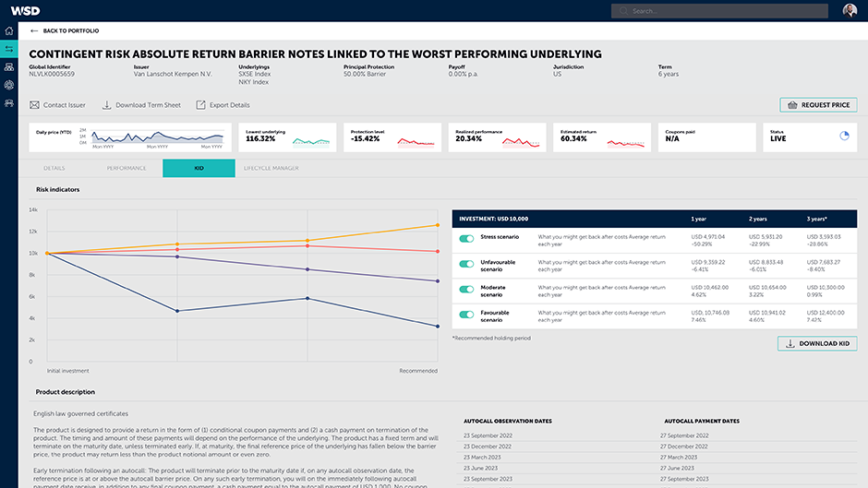Click payment date 27 June 2023
868x488 pixels.
coord(678,468)
